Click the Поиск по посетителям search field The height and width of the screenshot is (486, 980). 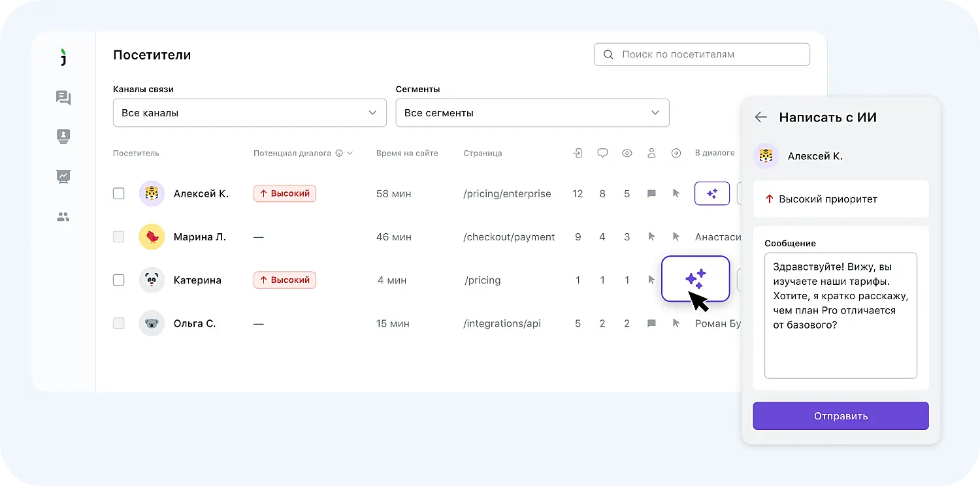click(x=702, y=54)
